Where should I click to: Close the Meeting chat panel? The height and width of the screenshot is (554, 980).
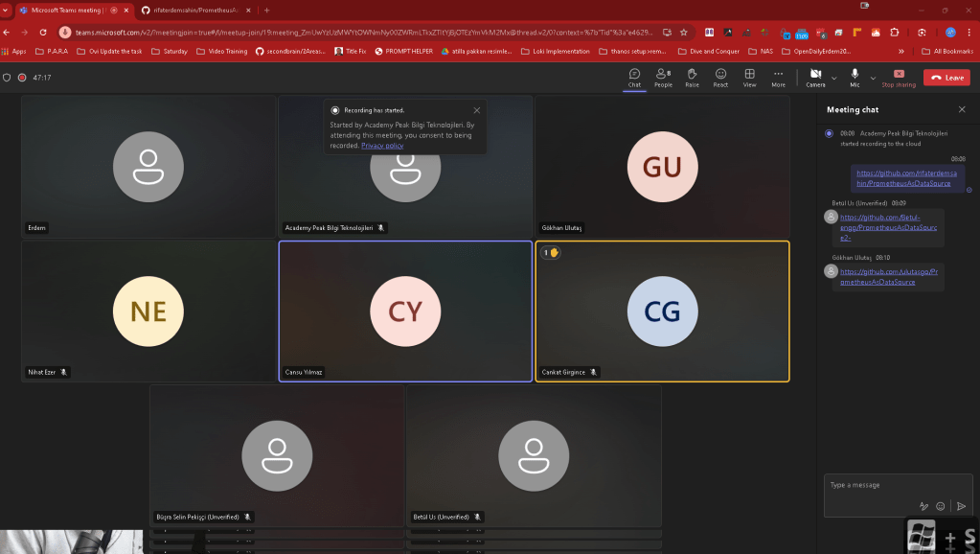pos(962,109)
